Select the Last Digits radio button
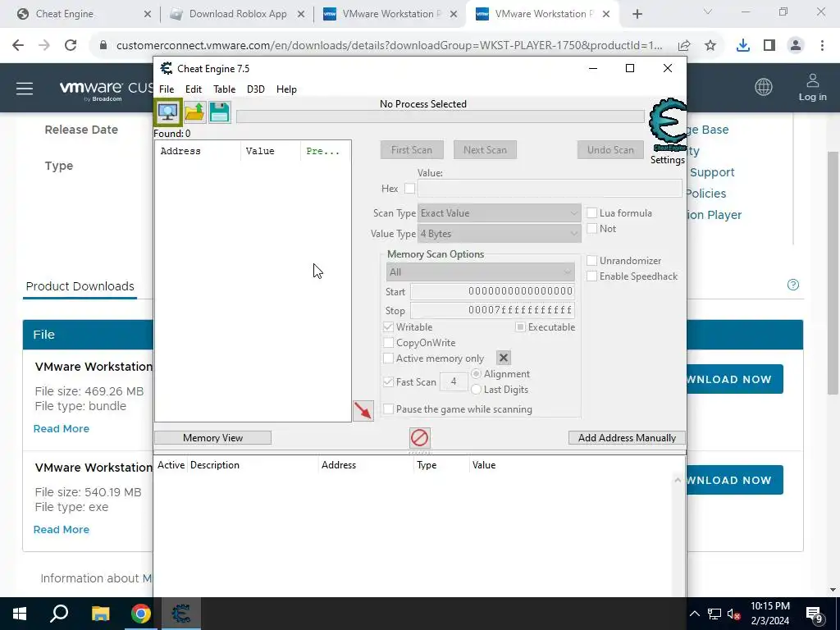This screenshot has width=840, height=630. 476,390
